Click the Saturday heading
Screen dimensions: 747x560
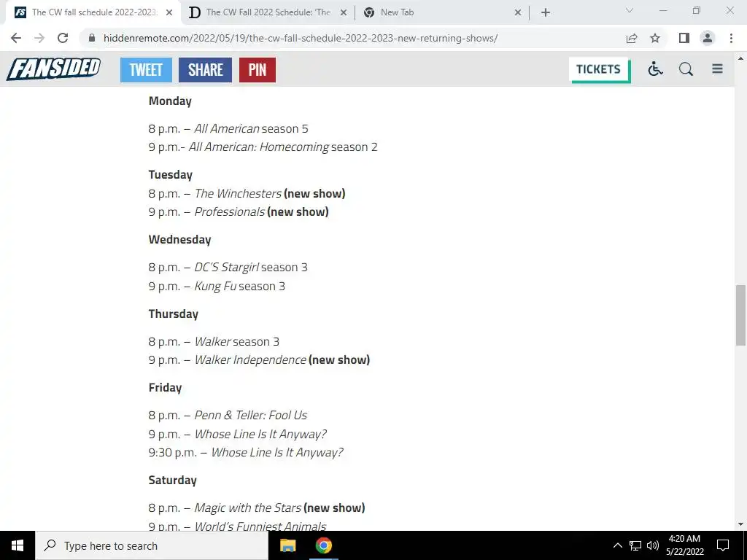point(172,480)
